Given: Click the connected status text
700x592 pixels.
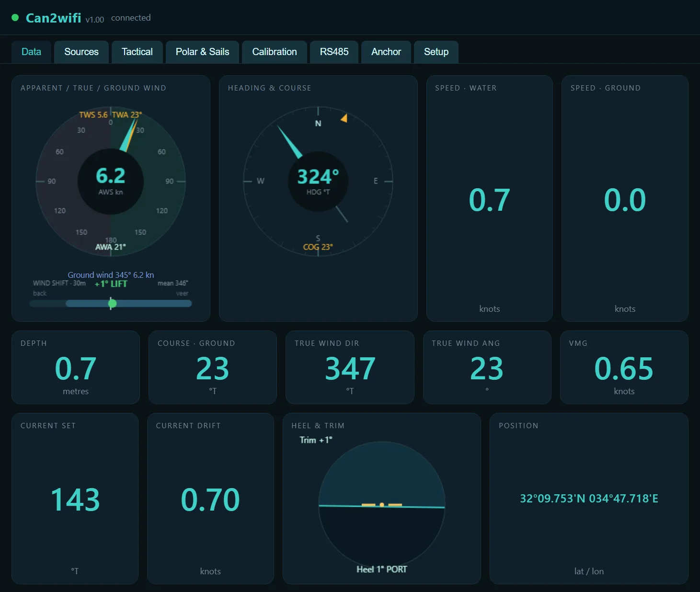Looking at the screenshot, I should pyautogui.click(x=131, y=18).
